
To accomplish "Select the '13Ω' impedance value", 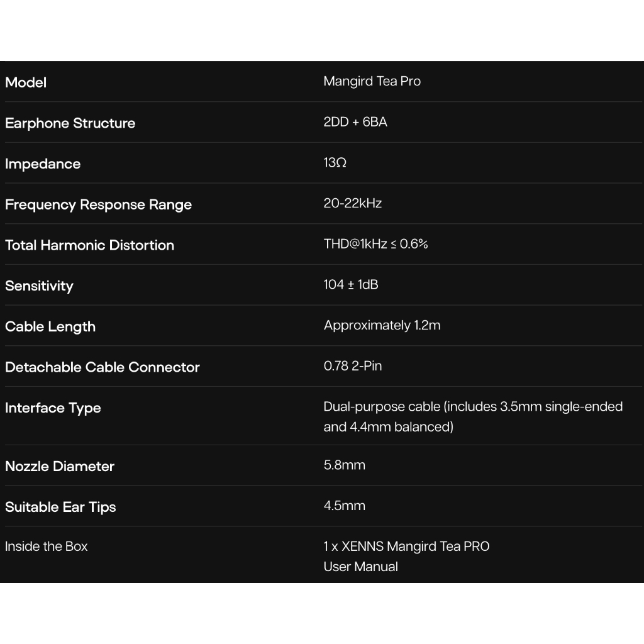I will [x=335, y=163].
